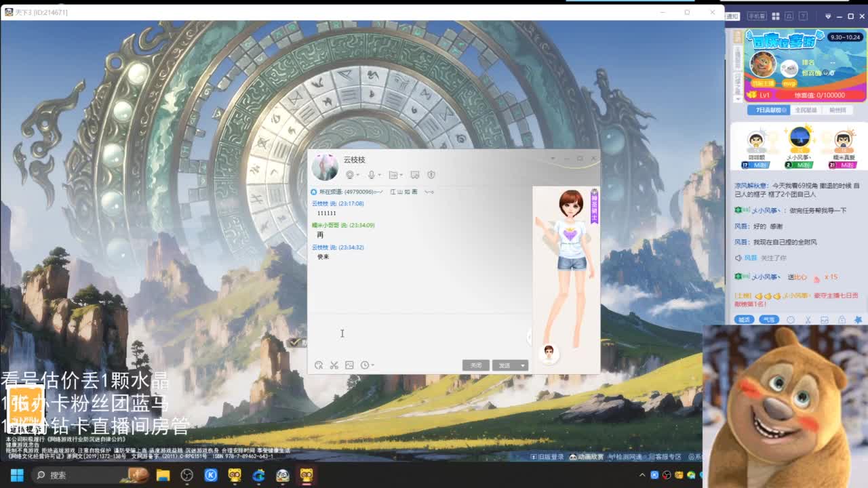Start voice call with microphone icon

pyautogui.click(x=371, y=175)
